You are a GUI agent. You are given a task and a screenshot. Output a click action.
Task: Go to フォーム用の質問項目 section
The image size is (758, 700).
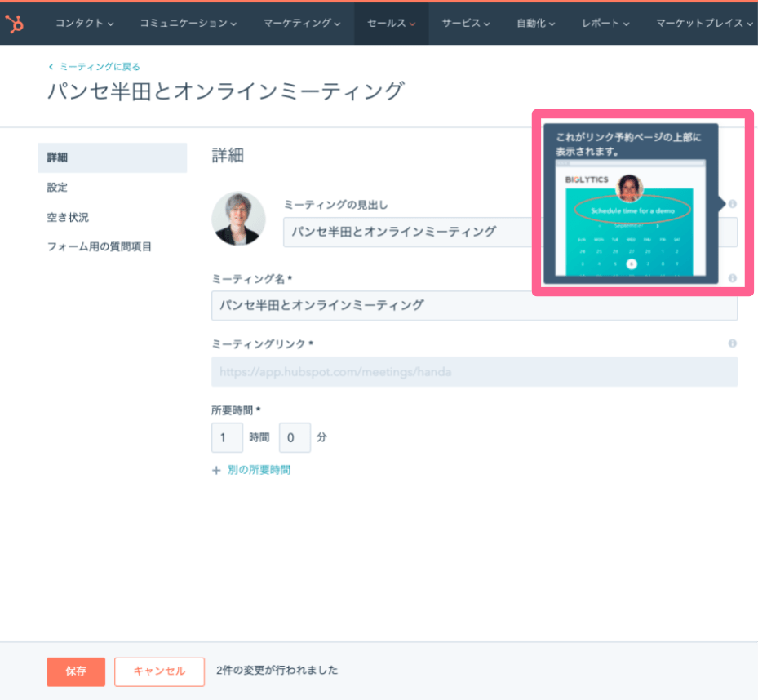99,247
